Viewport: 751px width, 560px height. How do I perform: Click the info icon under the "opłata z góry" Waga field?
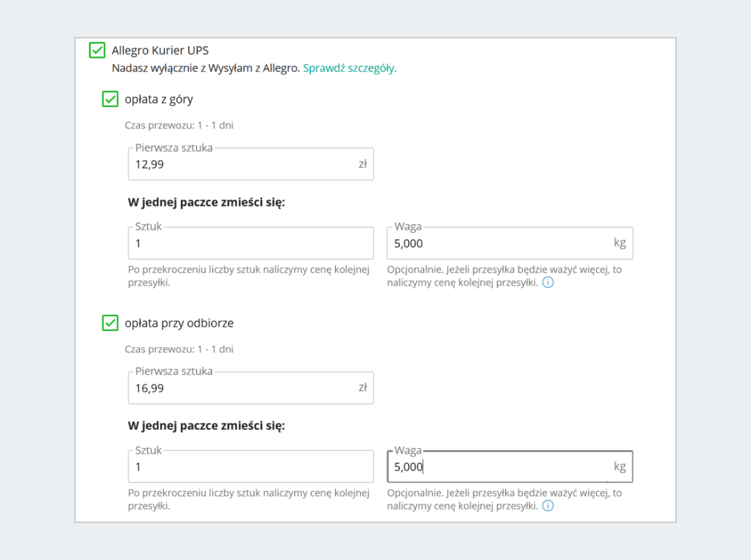[x=548, y=282]
